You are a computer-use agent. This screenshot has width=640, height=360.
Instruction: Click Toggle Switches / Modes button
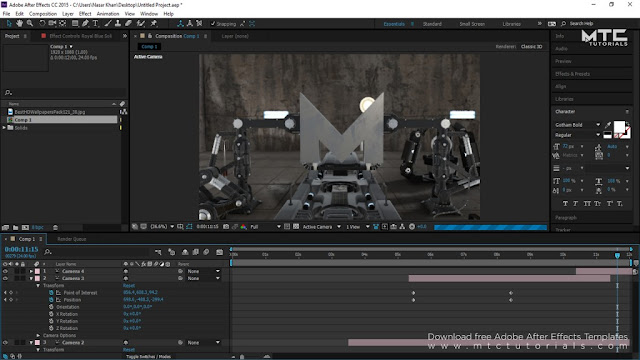point(149,357)
